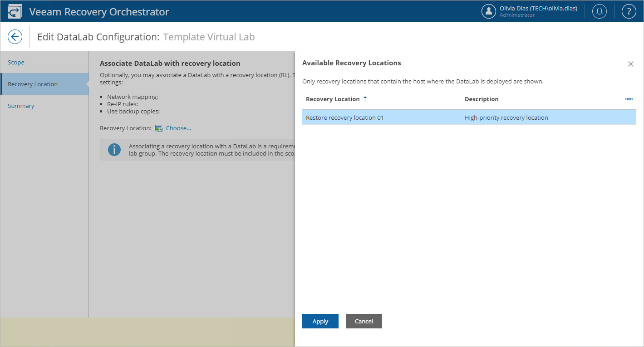Click the back arrow to leave DataLab configuration

(15, 36)
